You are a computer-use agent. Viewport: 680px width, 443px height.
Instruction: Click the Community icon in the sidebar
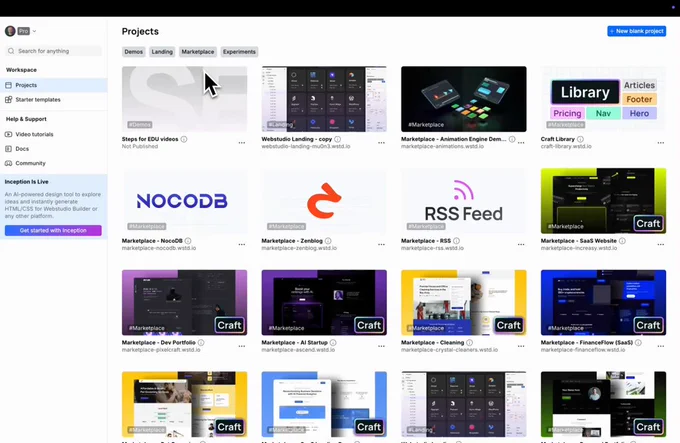(x=8, y=163)
